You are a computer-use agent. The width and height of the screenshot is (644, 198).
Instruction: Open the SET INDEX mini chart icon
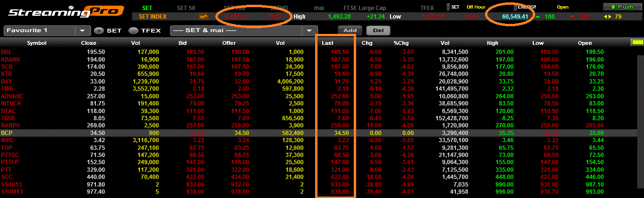coord(204,16)
